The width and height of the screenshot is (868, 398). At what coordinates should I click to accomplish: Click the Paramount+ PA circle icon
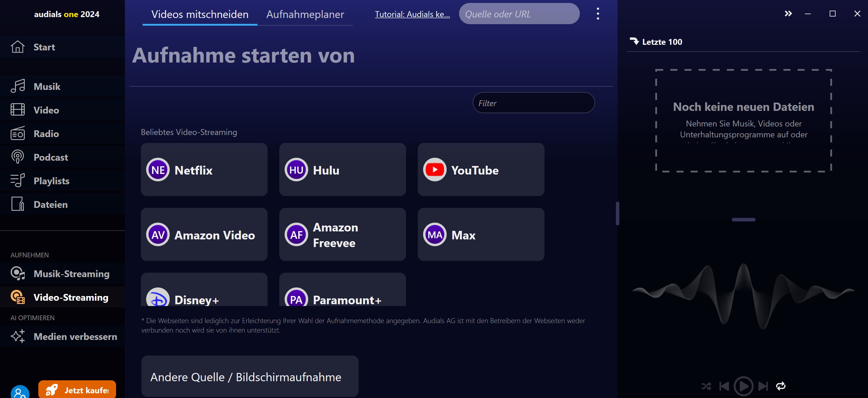click(296, 297)
